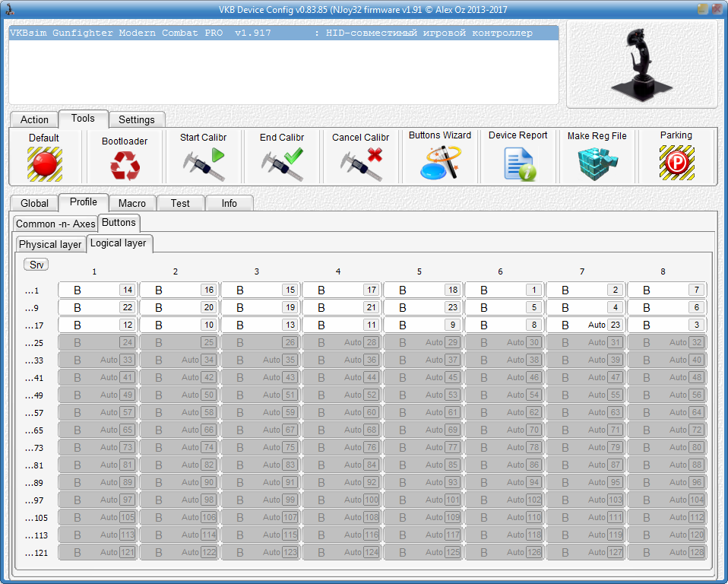This screenshot has height=584, width=728.
Task: Select the Buttons sub-tab
Action: tap(119, 223)
